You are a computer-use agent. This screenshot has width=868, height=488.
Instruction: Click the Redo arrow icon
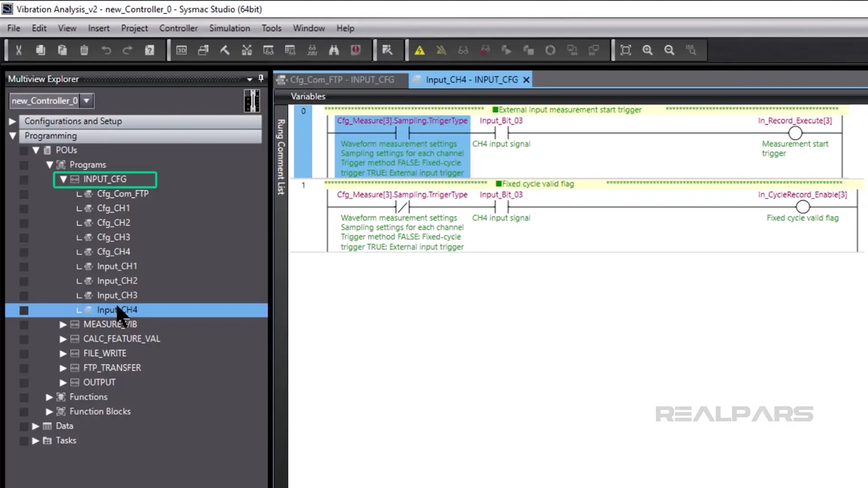click(127, 50)
